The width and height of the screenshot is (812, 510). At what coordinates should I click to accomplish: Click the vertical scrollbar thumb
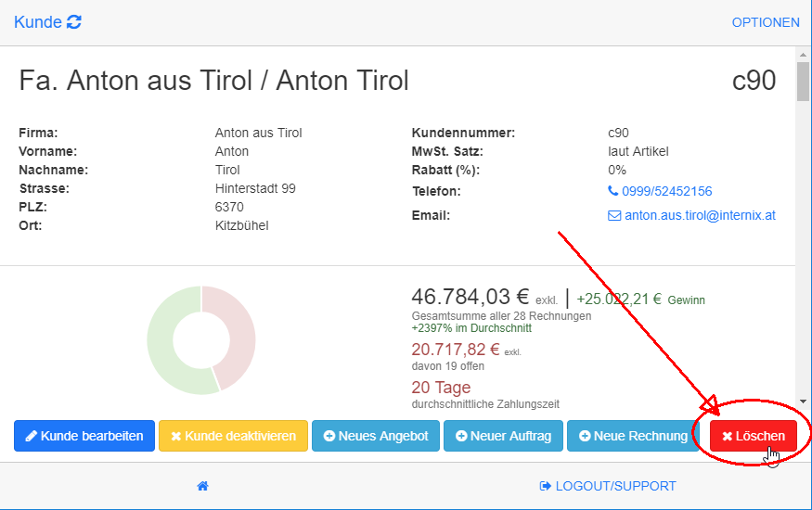pyautogui.click(x=804, y=82)
